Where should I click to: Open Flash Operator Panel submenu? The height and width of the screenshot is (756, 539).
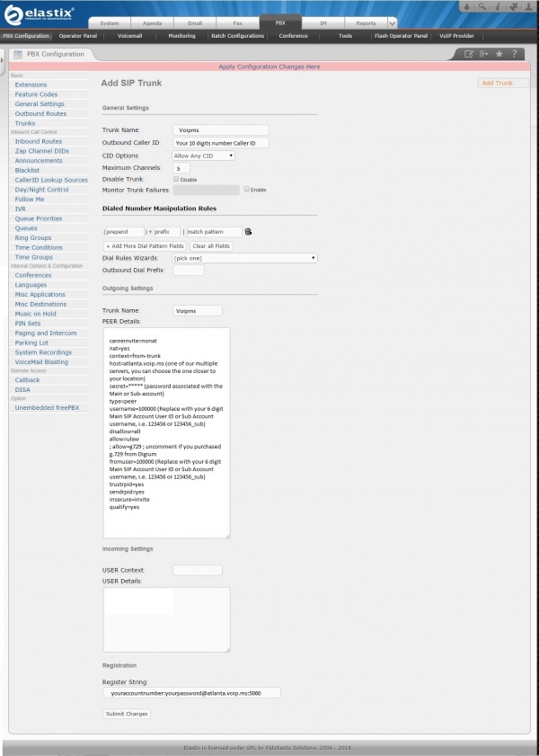coord(402,36)
